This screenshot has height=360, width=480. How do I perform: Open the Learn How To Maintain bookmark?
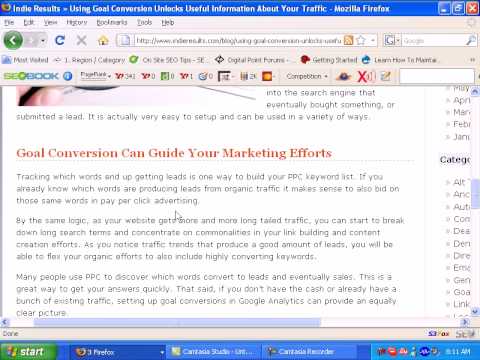pos(400,60)
